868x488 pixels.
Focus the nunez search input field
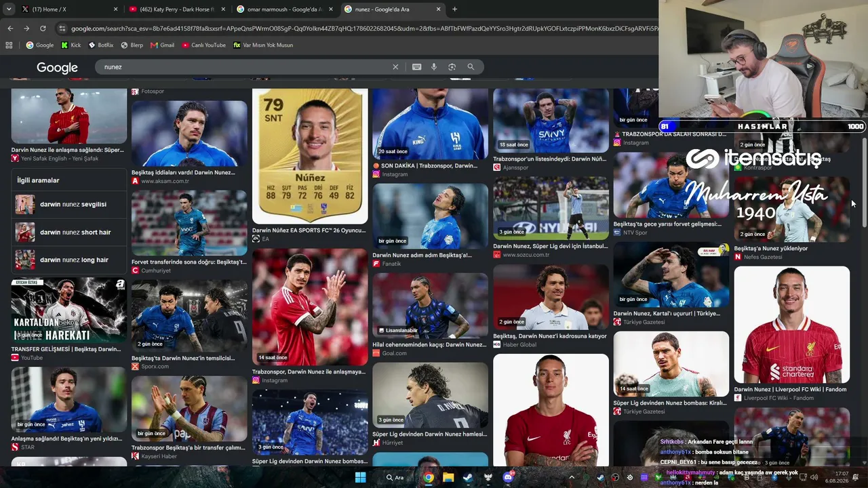tap(244, 67)
